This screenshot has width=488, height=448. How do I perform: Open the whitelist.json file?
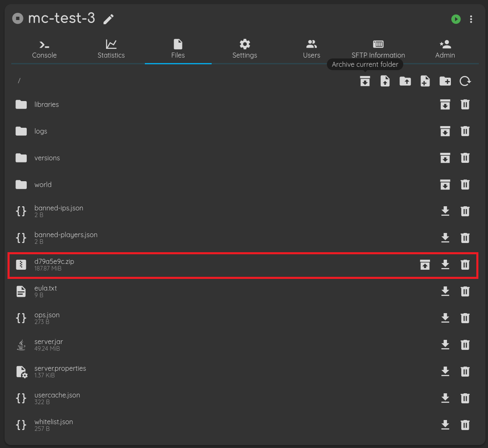click(53, 422)
